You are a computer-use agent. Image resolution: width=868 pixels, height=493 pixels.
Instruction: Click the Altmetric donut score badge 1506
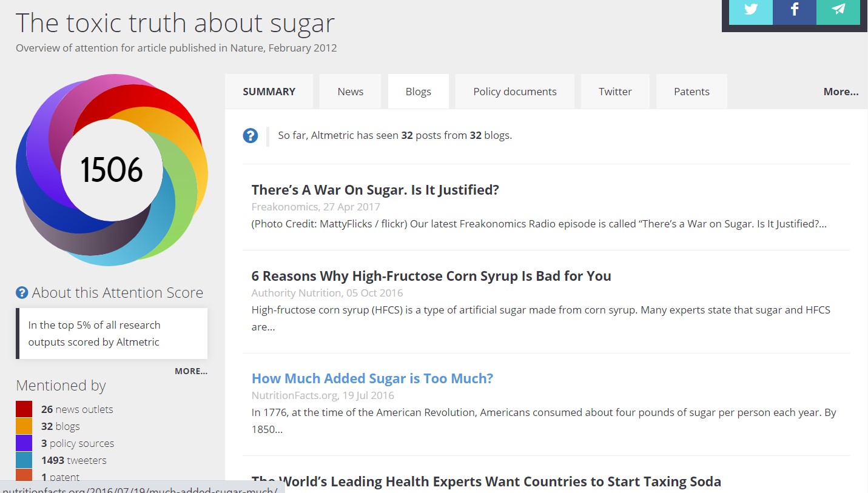112,170
